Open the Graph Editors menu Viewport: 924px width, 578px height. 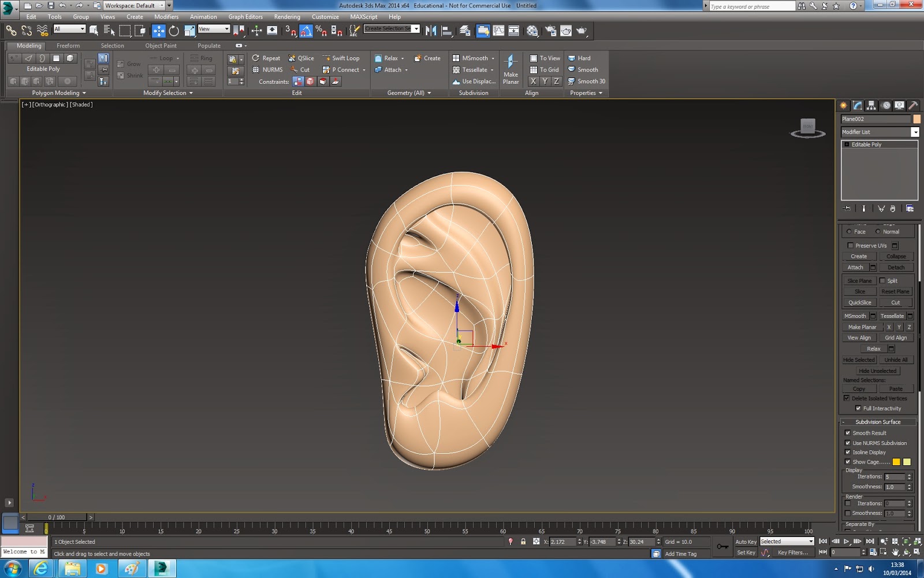245,17
